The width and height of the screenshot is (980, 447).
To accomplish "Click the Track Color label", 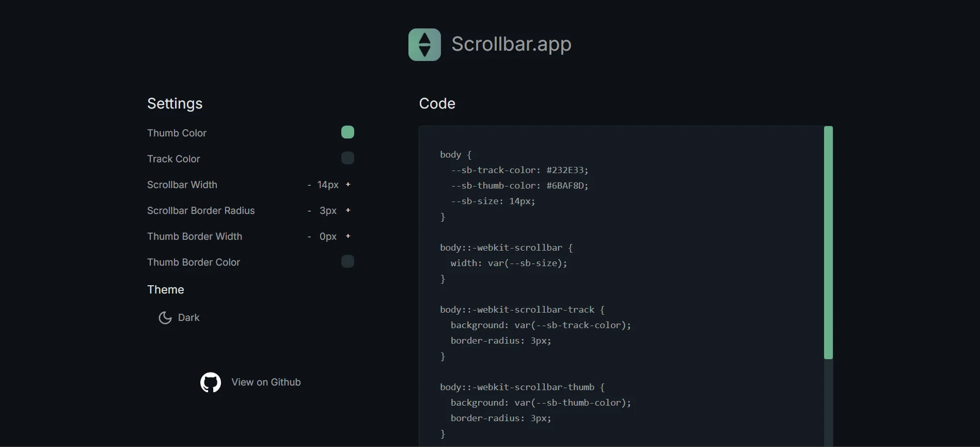I will [x=173, y=159].
